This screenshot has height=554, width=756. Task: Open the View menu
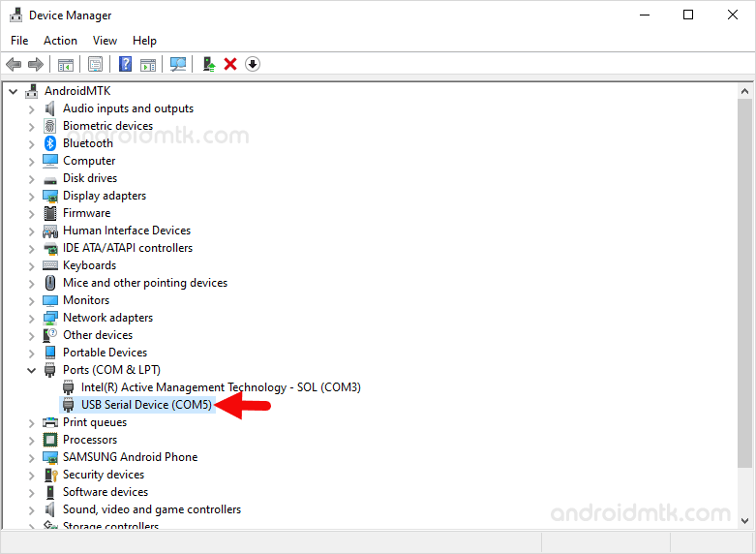105,41
